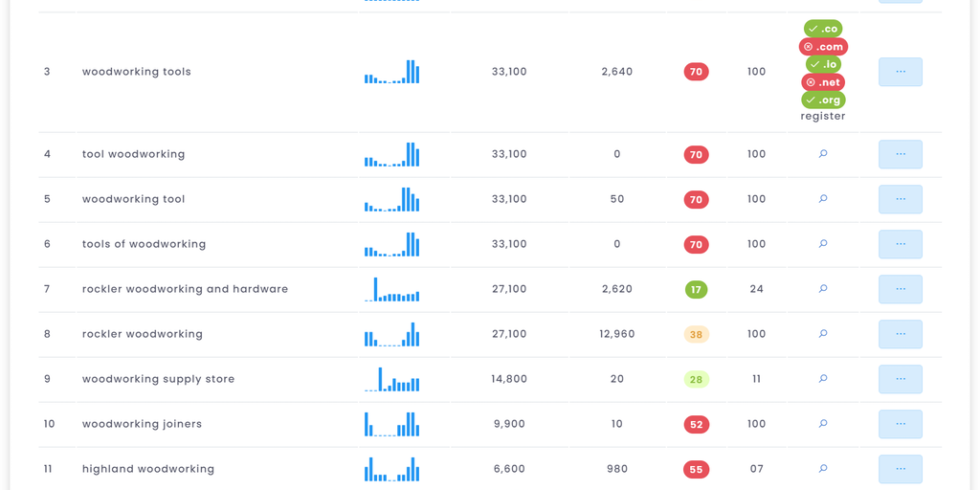Open more options for woodworking tool row
Image resolution: width=980 pixels, height=490 pixels.
pos(900,199)
